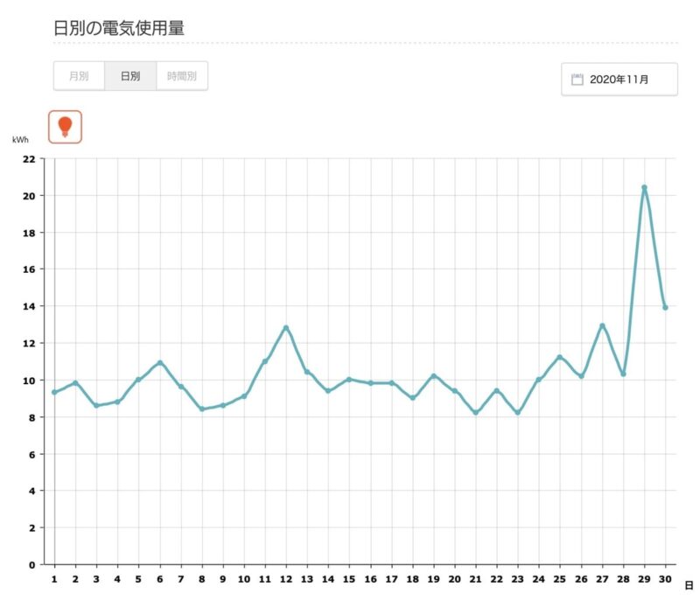
Task: Select the data point for day 12
Action: click(x=287, y=327)
